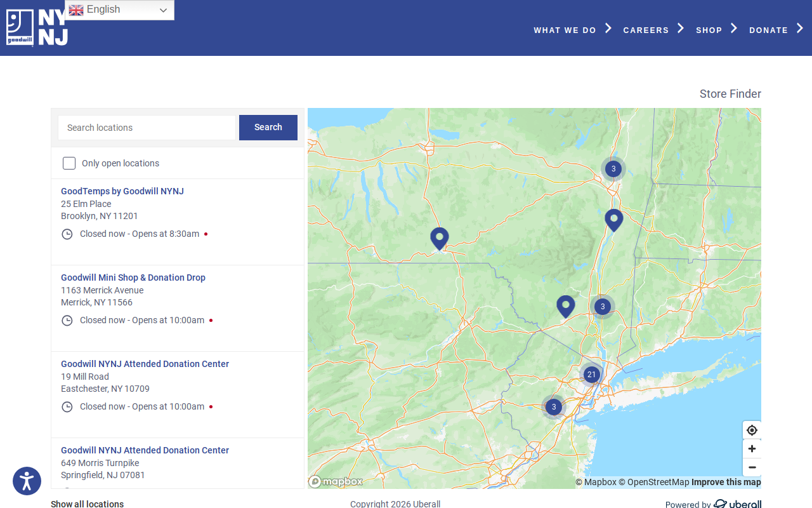Click the 649 Morris Turnpike address text

click(100, 463)
